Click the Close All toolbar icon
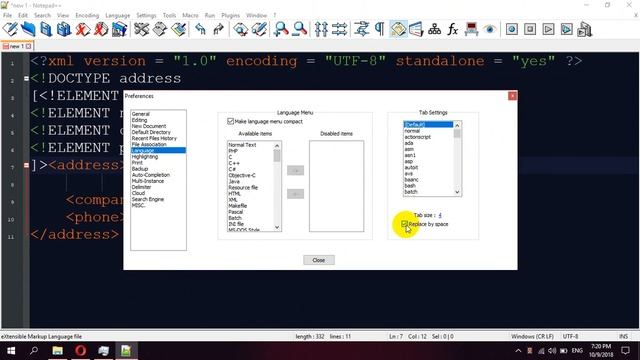The width and height of the screenshot is (640, 360). pos(101,29)
